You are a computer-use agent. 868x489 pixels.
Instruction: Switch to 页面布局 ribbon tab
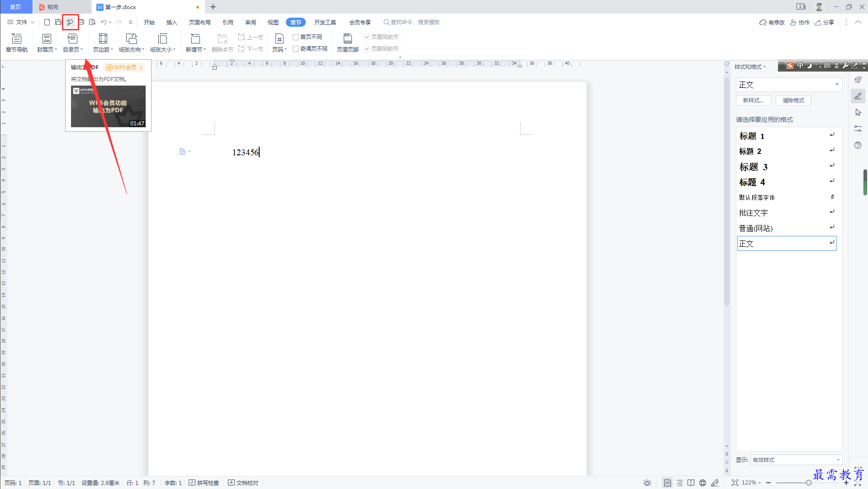(x=200, y=22)
